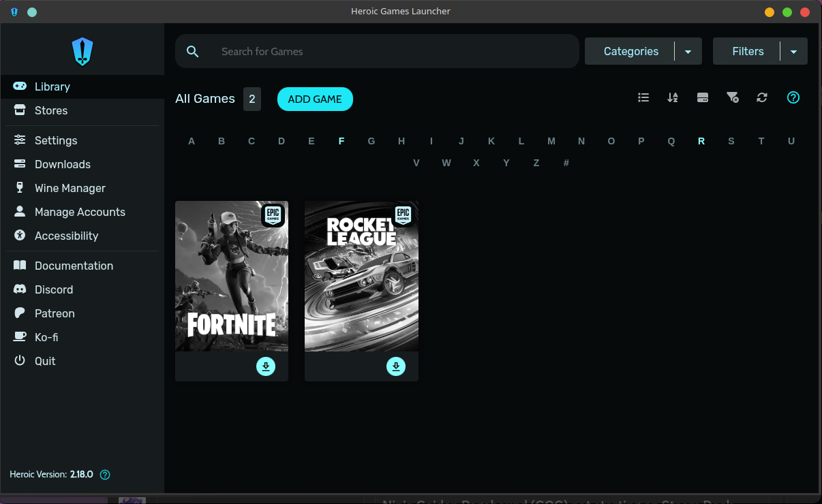This screenshot has height=504, width=822.
Task: Click the search magnifier icon
Action: coord(193,52)
